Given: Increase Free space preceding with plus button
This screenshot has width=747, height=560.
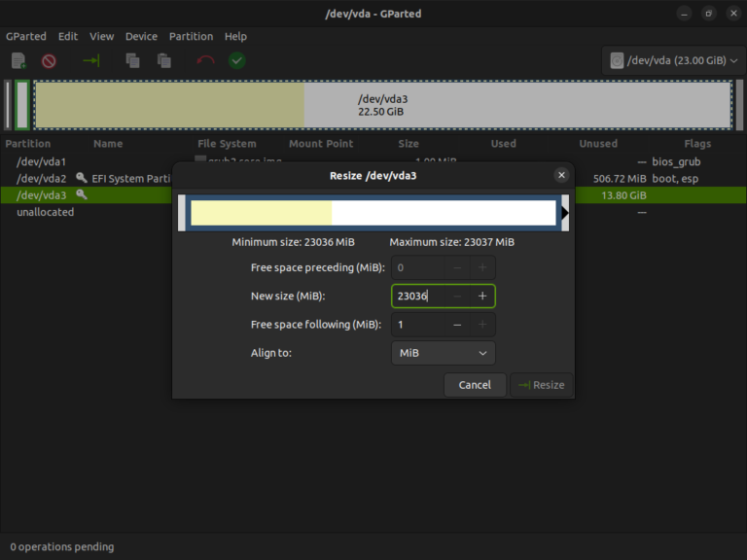Looking at the screenshot, I should pyautogui.click(x=482, y=267).
